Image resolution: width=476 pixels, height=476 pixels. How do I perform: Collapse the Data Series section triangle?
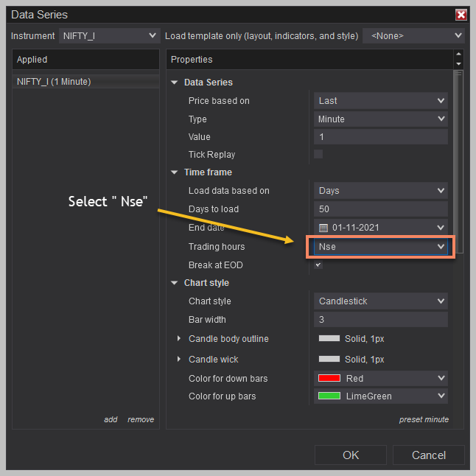point(174,83)
